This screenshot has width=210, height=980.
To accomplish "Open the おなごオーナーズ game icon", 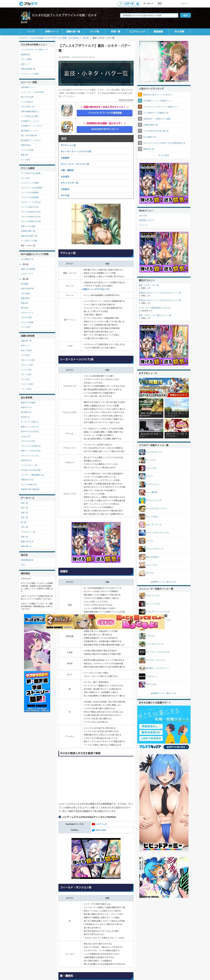I will click(142, 525).
